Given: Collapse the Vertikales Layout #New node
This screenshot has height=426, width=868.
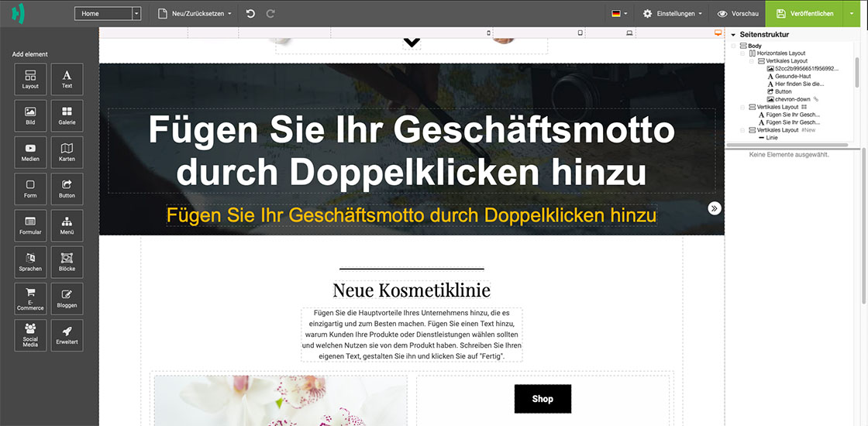Looking at the screenshot, I should [743, 129].
